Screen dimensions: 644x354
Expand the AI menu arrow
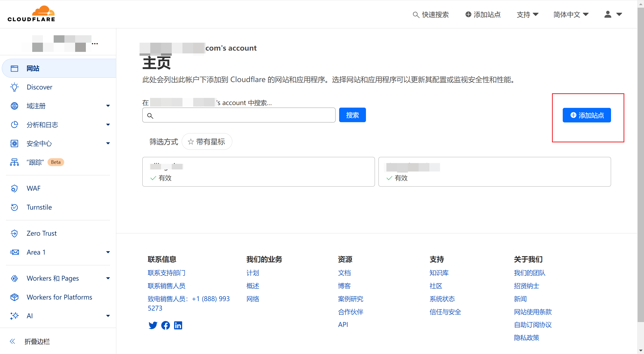click(108, 316)
